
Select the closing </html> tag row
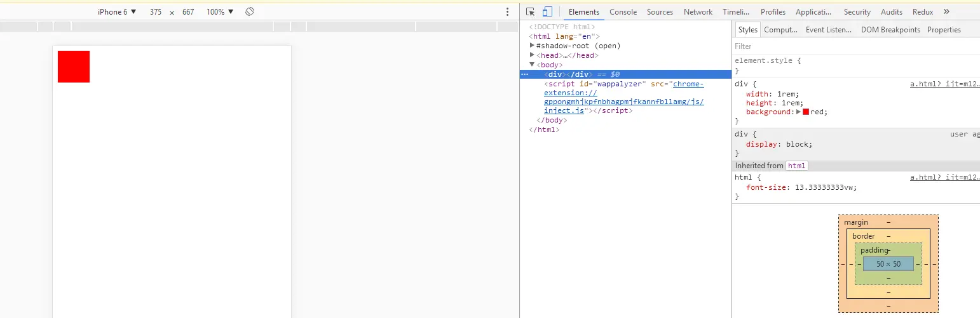pos(544,129)
